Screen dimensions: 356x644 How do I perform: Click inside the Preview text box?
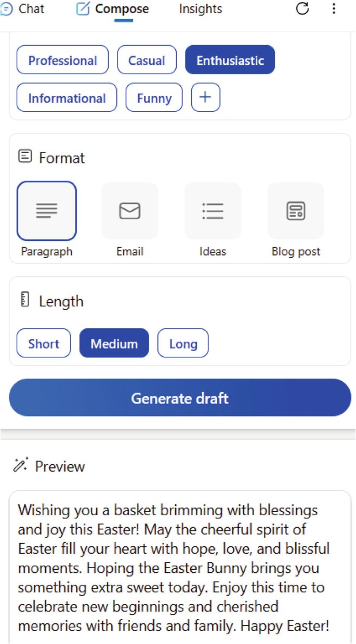tap(180, 567)
